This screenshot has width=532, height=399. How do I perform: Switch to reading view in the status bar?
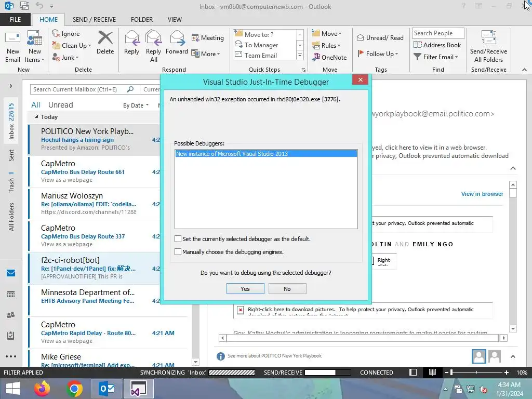(432, 372)
